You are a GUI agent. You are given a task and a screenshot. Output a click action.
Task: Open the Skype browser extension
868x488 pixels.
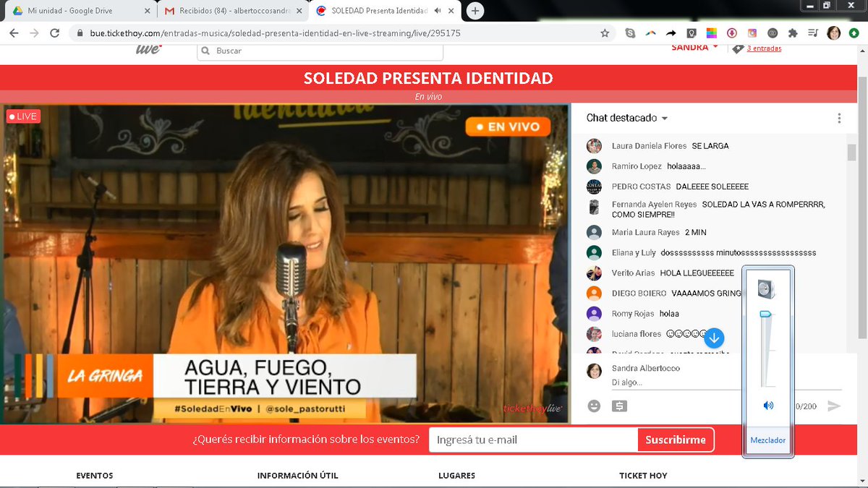(631, 33)
